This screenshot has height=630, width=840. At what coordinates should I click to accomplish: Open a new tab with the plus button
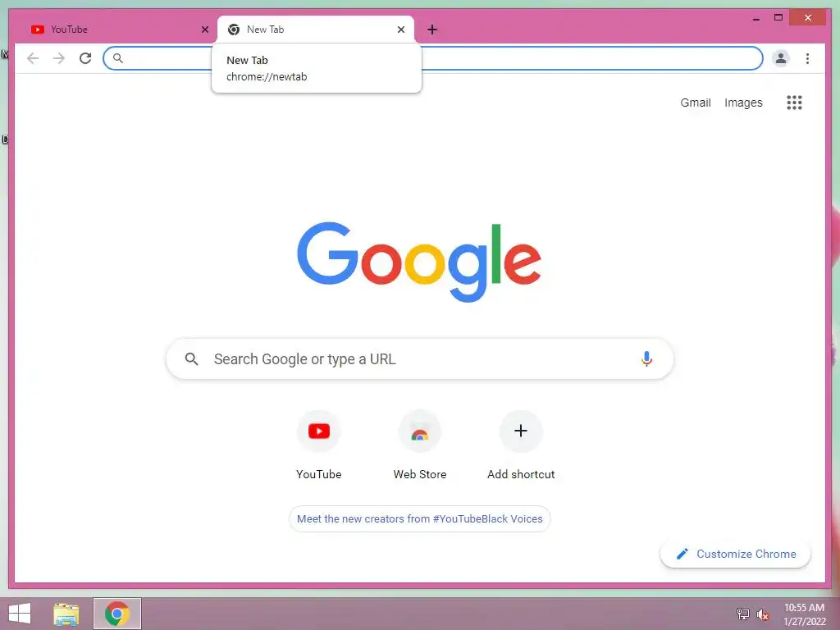pos(432,30)
